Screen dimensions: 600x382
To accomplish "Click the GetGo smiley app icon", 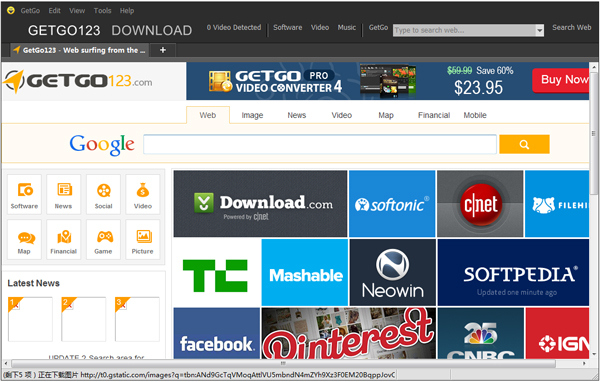I will [x=11, y=10].
